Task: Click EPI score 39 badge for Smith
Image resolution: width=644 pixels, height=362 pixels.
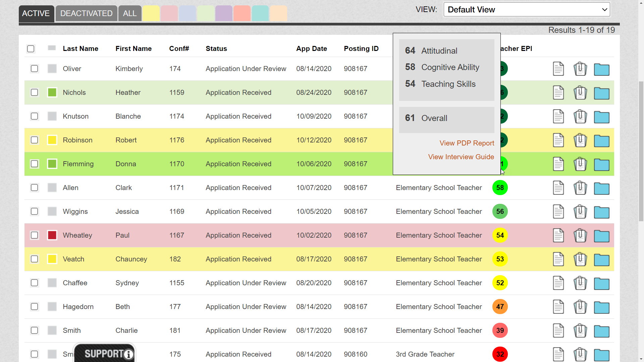Action: coord(500,330)
